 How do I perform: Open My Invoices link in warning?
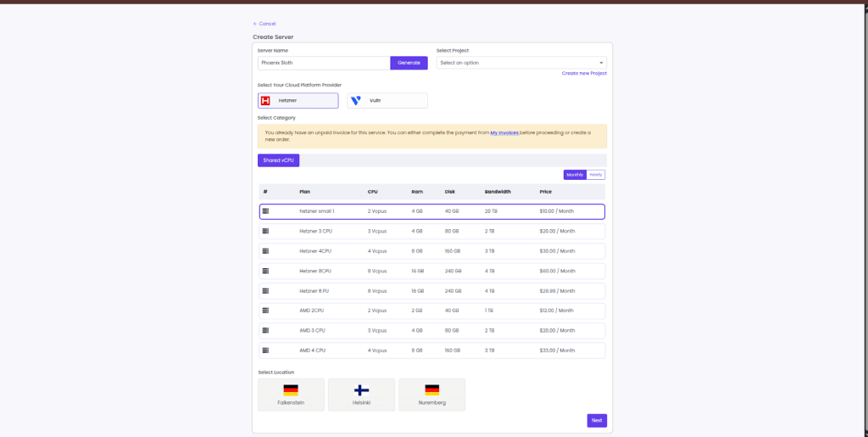tap(504, 133)
